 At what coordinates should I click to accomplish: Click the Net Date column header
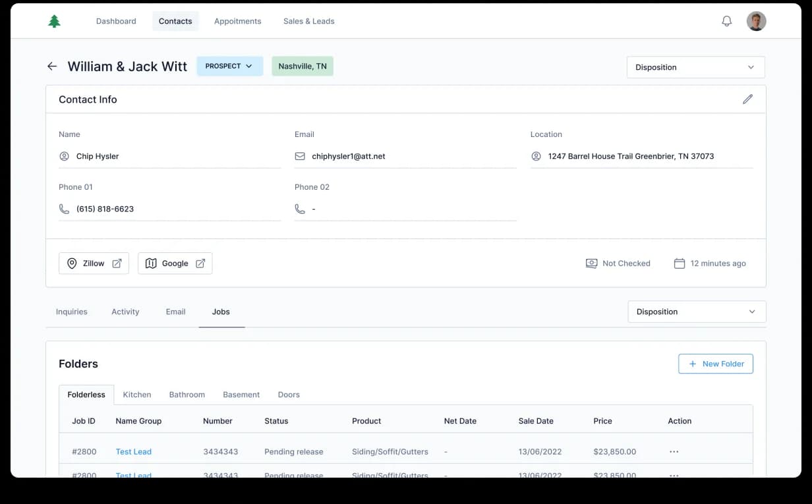460,421
